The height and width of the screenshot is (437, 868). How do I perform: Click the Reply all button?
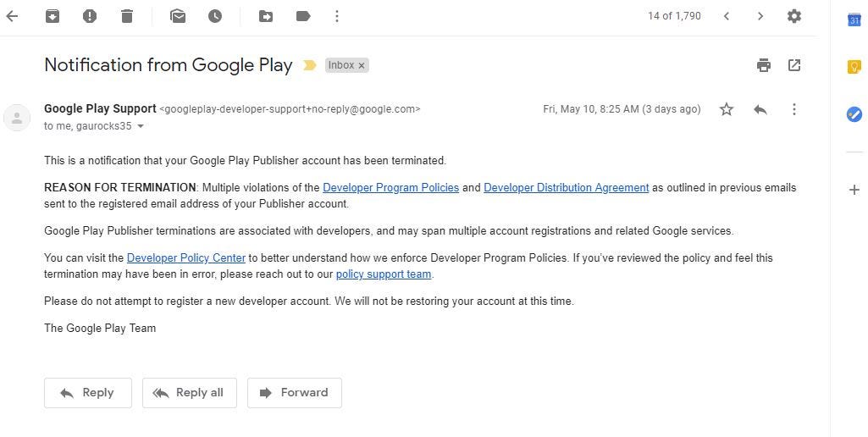coord(190,393)
